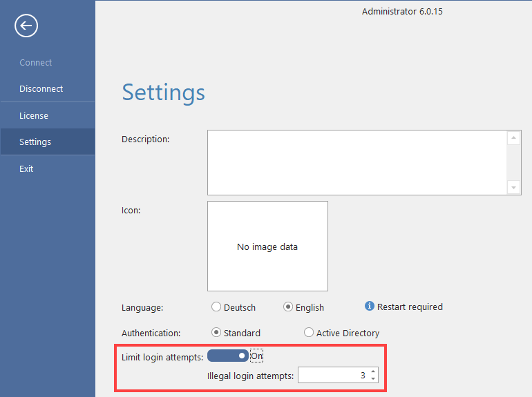Select Disconnect in the sidebar

pyautogui.click(x=41, y=88)
